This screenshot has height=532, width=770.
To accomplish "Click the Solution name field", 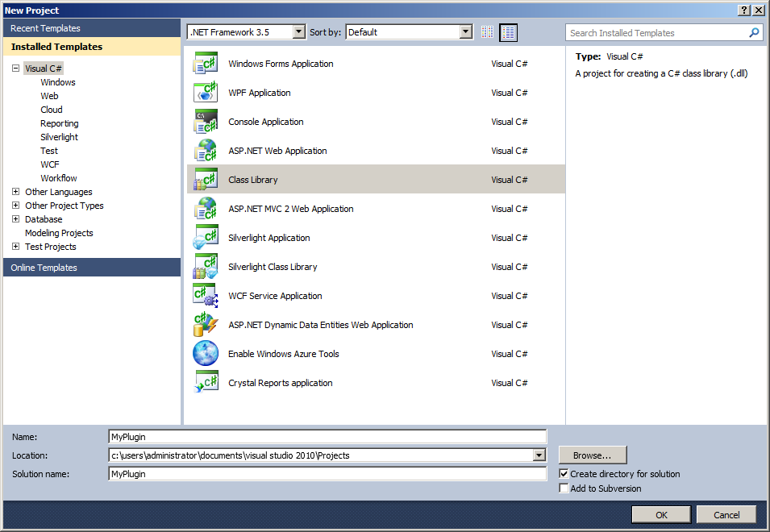I will pos(327,474).
